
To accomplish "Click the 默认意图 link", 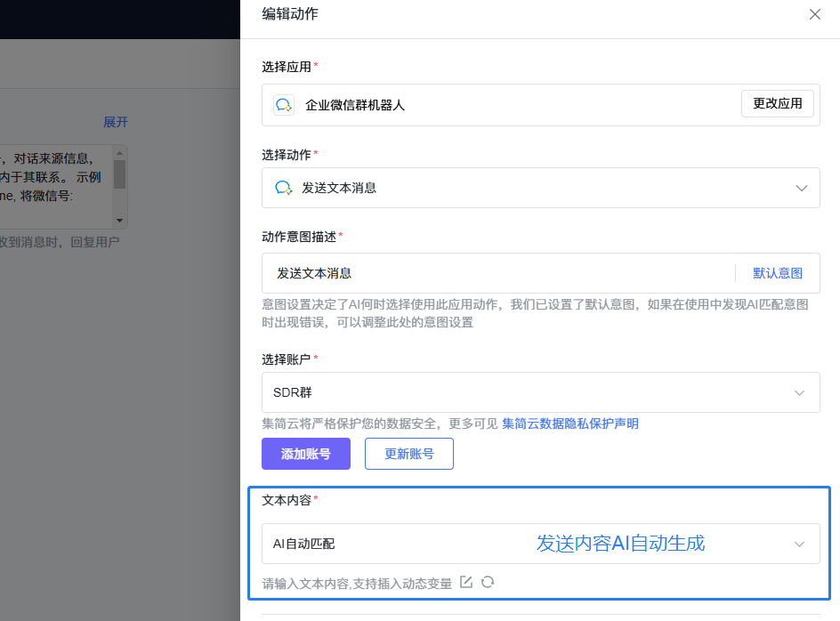I will 778,273.
